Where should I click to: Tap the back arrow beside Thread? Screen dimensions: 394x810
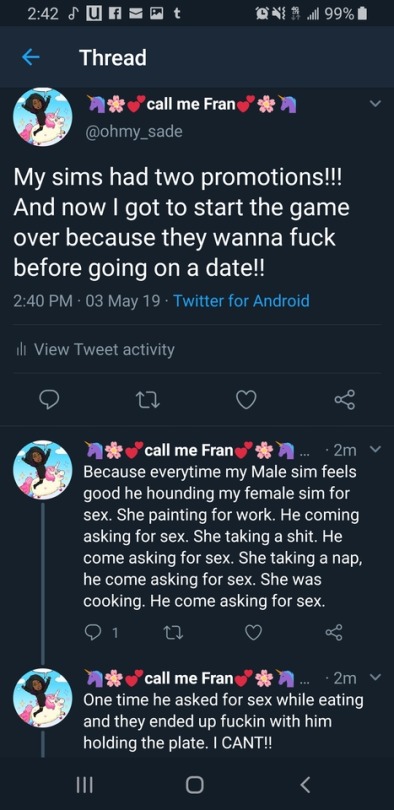31,58
